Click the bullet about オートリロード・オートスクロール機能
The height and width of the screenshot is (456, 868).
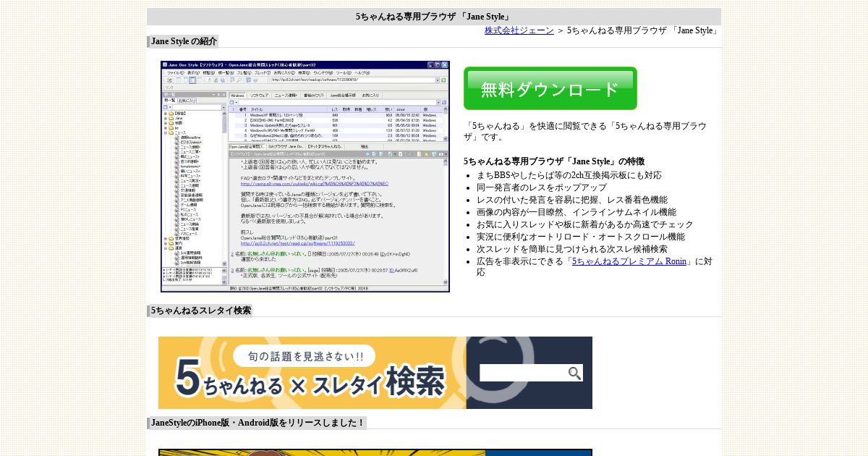point(581,237)
